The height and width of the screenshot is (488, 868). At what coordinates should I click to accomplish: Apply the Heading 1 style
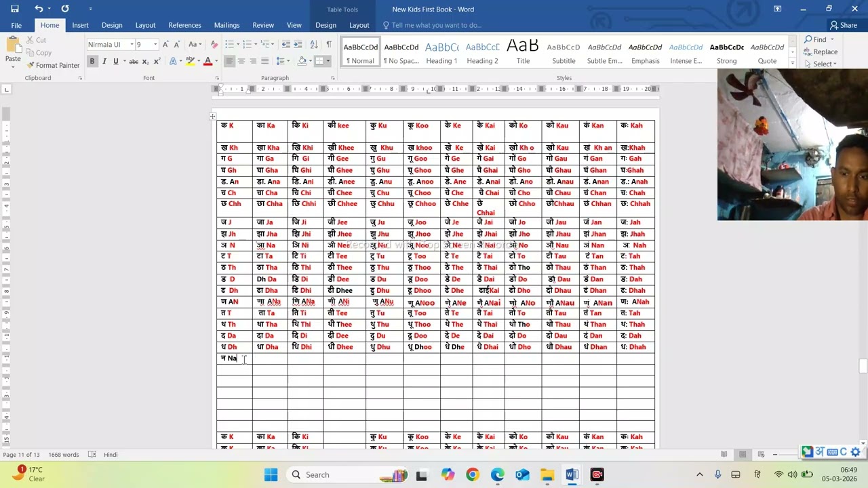click(x=441, y=52)
